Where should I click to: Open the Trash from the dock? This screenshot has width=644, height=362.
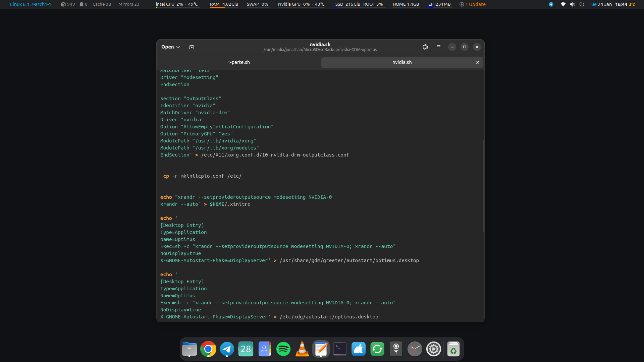[x=453, y=349]
